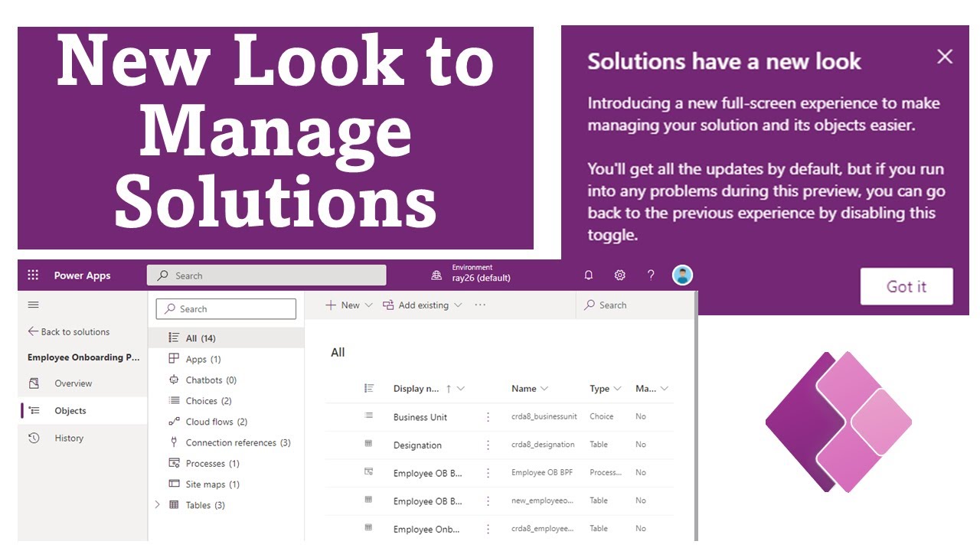
Task: Open the Designation display name
Action: [x=417, y=445]
